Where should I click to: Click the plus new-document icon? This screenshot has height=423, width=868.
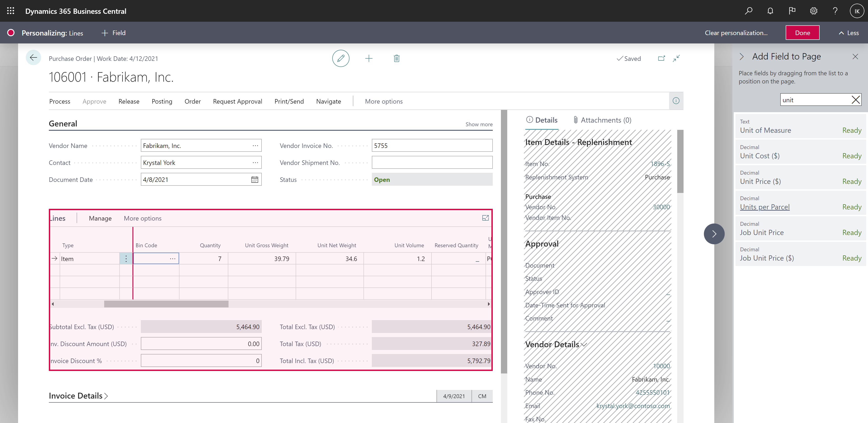[369, 58]
